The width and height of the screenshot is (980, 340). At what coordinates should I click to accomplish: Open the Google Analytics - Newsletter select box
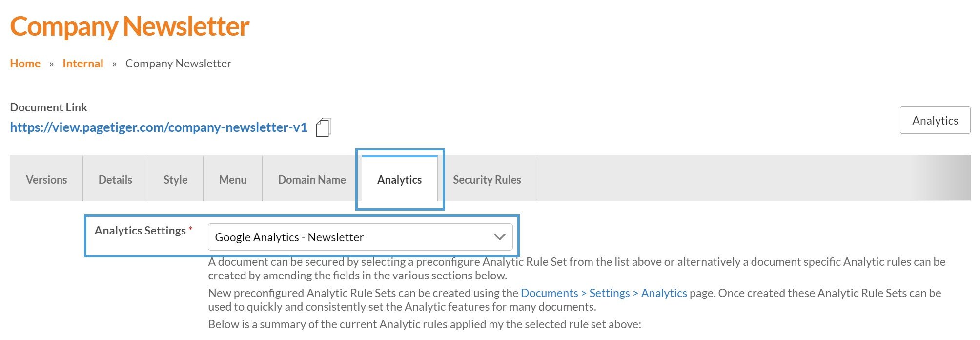360,237
